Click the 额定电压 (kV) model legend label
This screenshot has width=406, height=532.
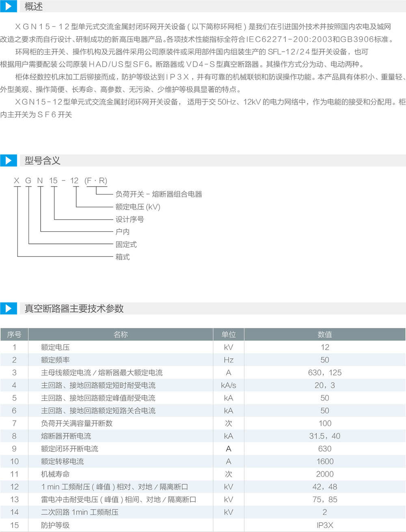138,207
